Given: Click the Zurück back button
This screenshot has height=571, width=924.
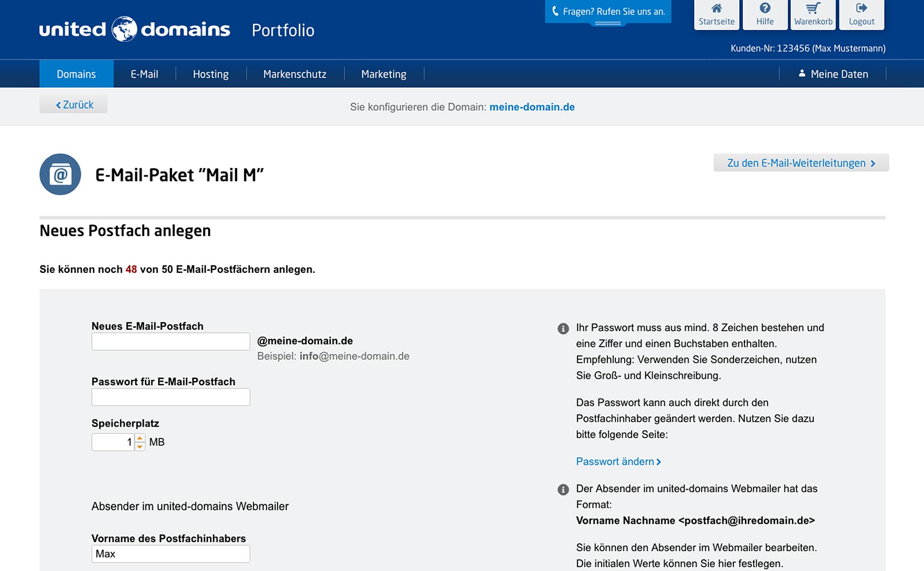Looking at the screenshot, I should [73, 104].
